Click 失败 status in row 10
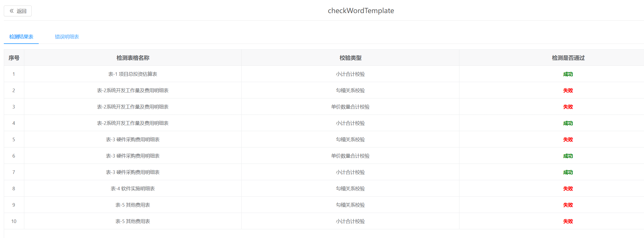 coord(568,221)
